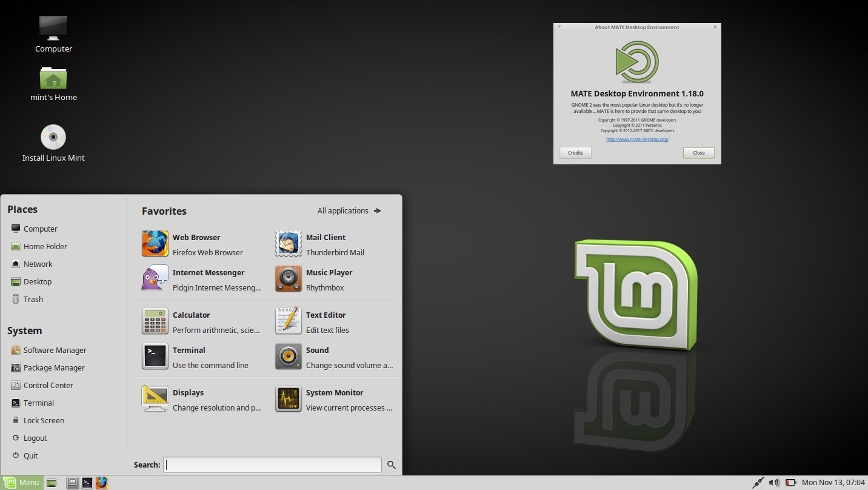Check the battery tray icon
The width and height of the screenshot is (868, 490).
click(790, 483)
